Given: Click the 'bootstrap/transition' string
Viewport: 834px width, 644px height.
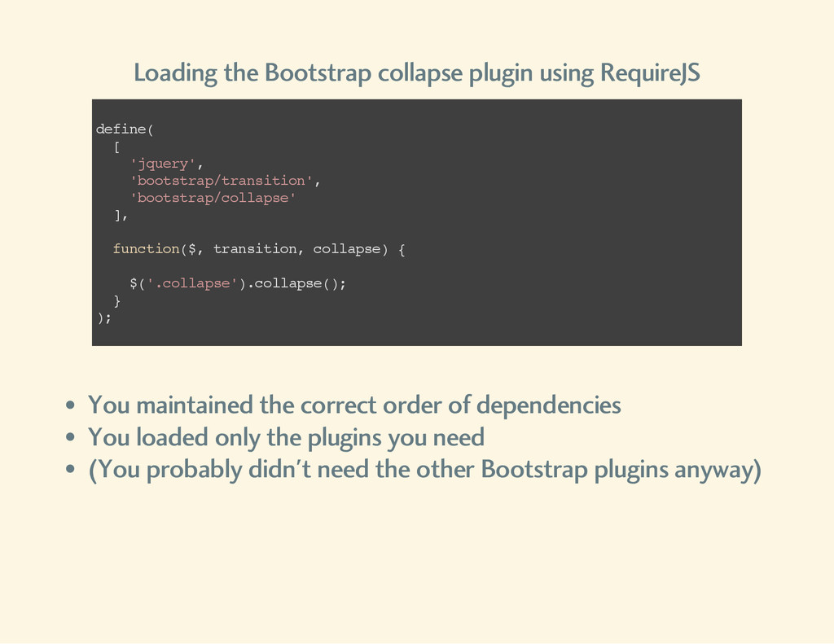Looking at the screenshot, I should click(221, 181).
